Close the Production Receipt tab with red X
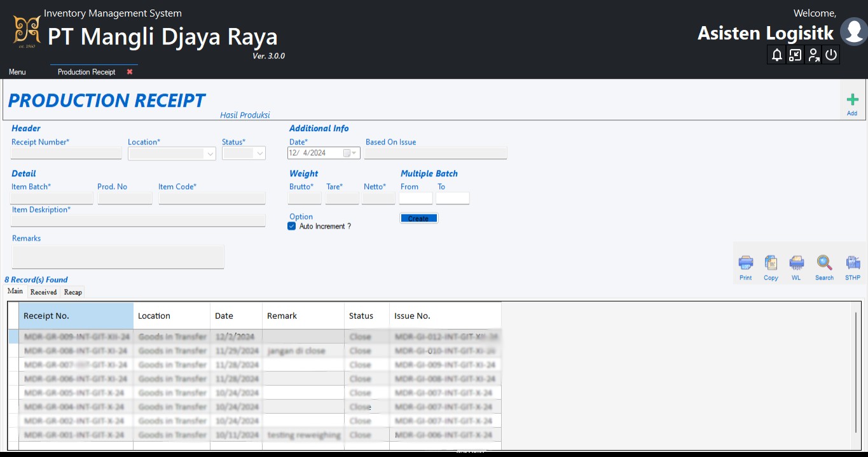Image resolution: width=868 pixels, height=457 pixels. [130, 72]
